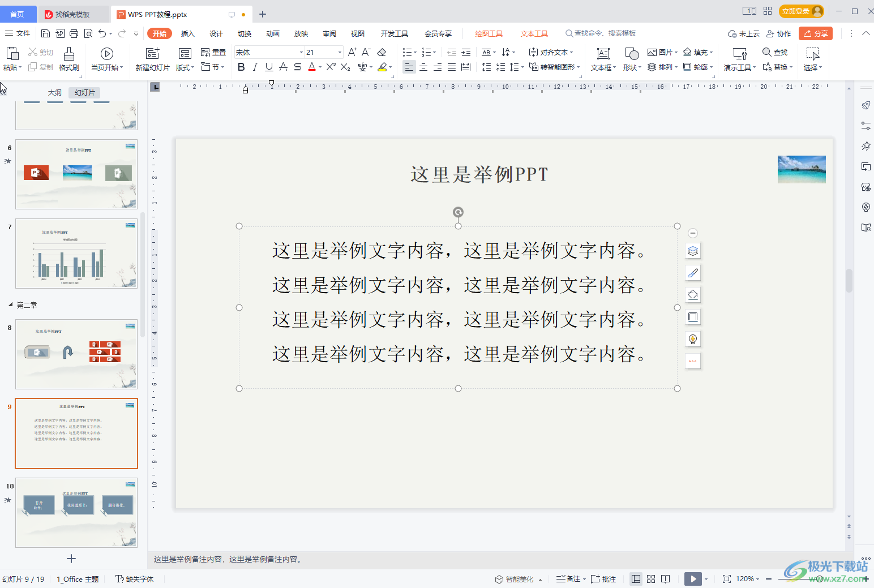
Task: Switch to the Outline (大纲) panel tab
Action: pos(55,92)
